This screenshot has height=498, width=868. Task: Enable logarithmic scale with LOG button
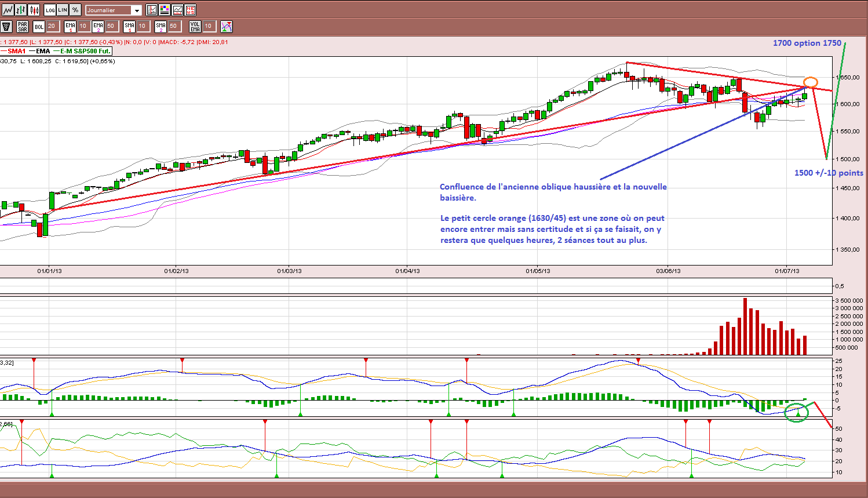tap(50, 10)
